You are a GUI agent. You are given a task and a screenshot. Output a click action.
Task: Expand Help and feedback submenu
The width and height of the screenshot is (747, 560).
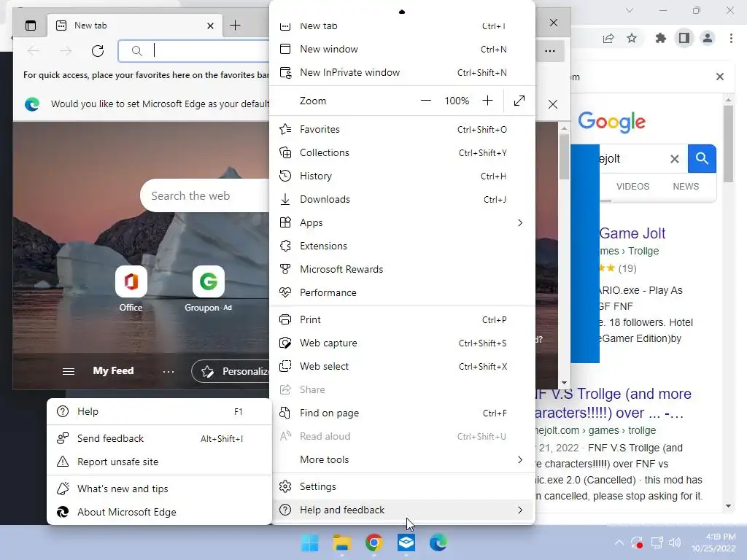(402, 510)
